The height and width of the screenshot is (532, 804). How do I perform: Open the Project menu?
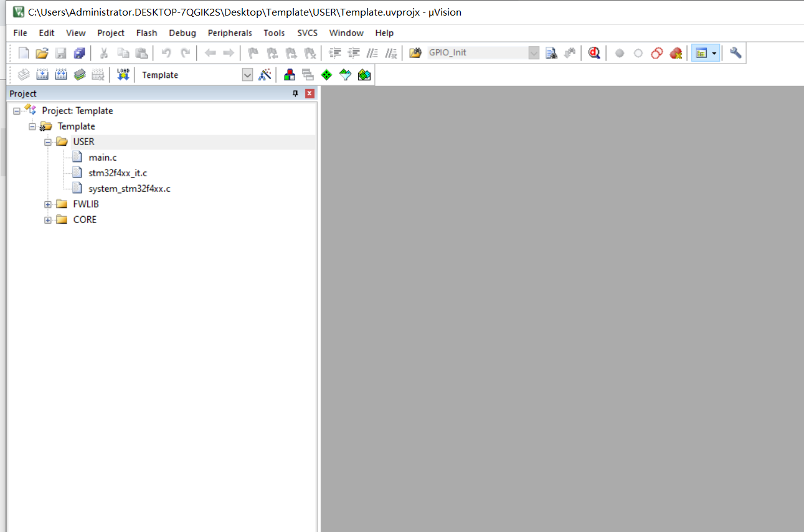(x=111, y=33)
